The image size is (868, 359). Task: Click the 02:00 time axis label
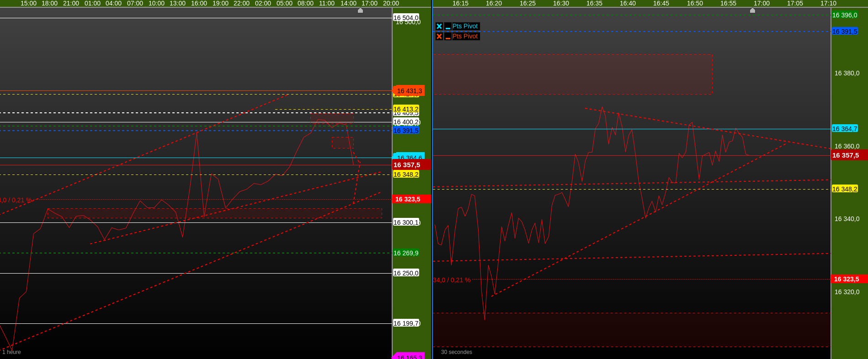click(x=263, y=3)
